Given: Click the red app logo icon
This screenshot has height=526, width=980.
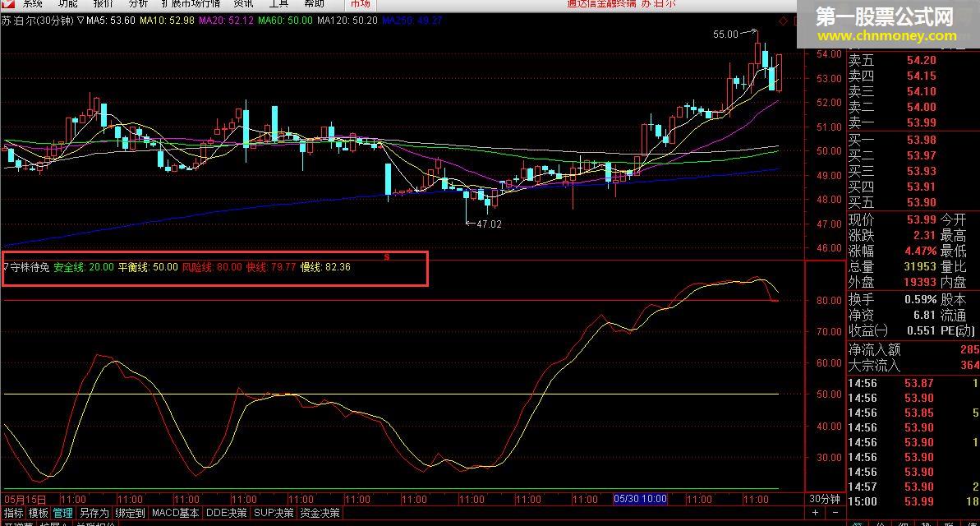Looking at the screenshot, I should [7, 4].
